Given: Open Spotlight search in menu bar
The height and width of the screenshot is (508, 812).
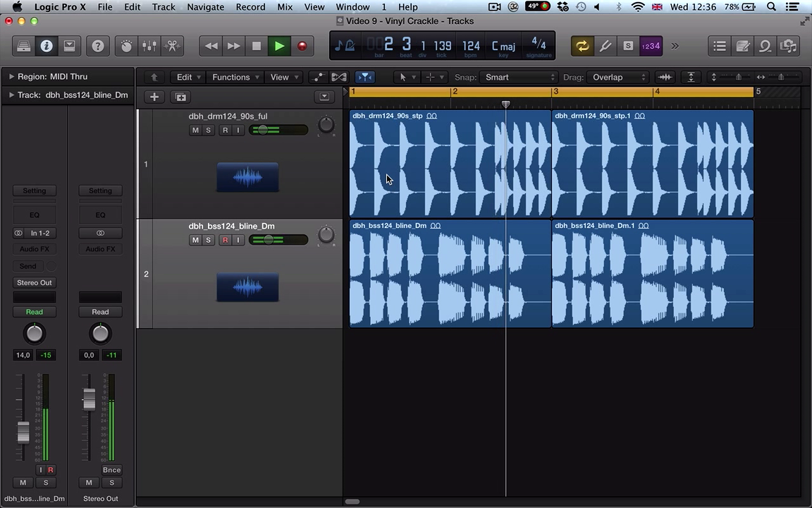Looking at the screenshot, I should (771, 7).
